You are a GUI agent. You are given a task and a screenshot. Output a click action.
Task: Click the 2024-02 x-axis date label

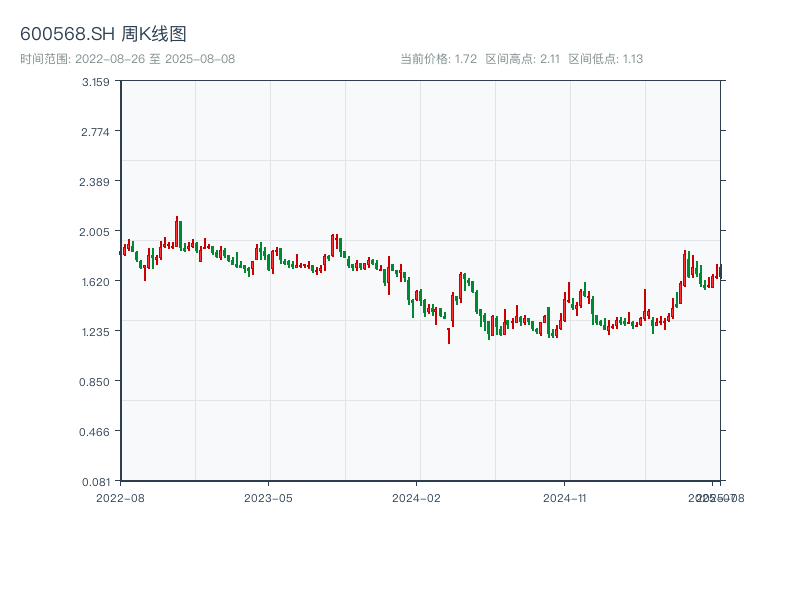click(x=417, y=497)
